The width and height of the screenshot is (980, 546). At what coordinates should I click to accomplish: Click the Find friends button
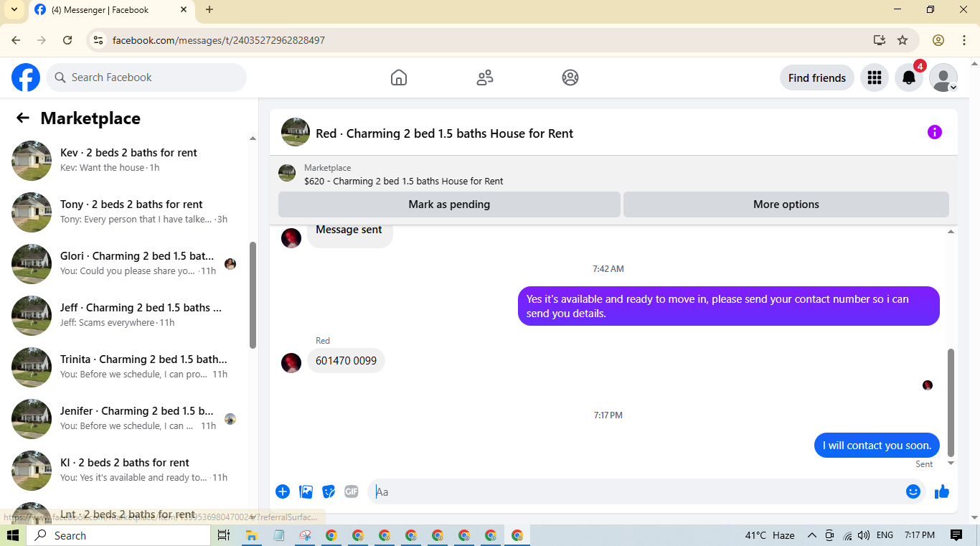[817, 77]
